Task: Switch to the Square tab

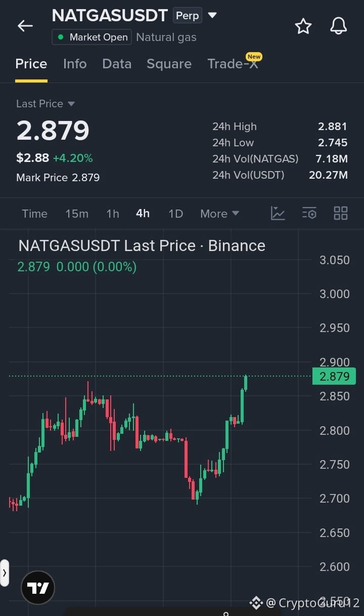Action: (x=169, y=64)
